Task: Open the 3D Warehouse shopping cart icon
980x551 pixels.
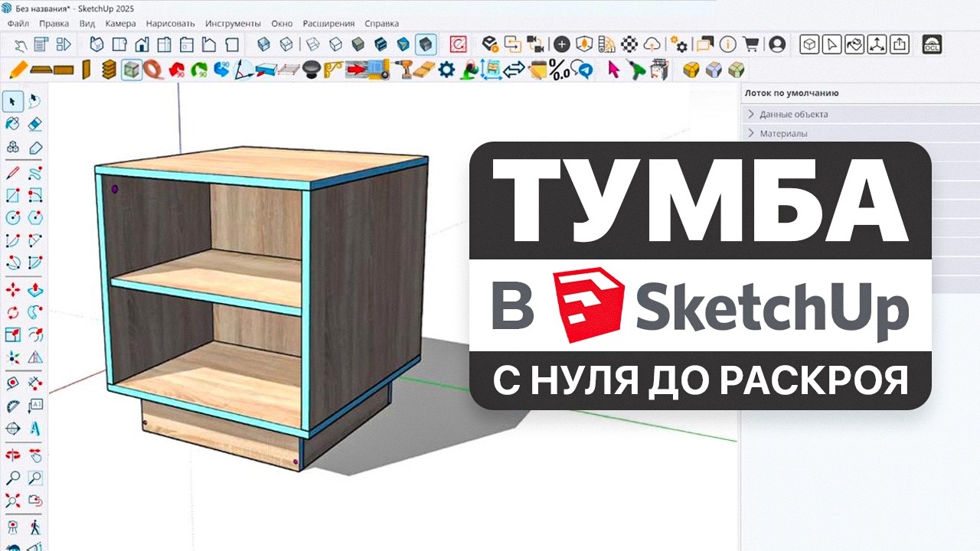Action: [751, 44]
